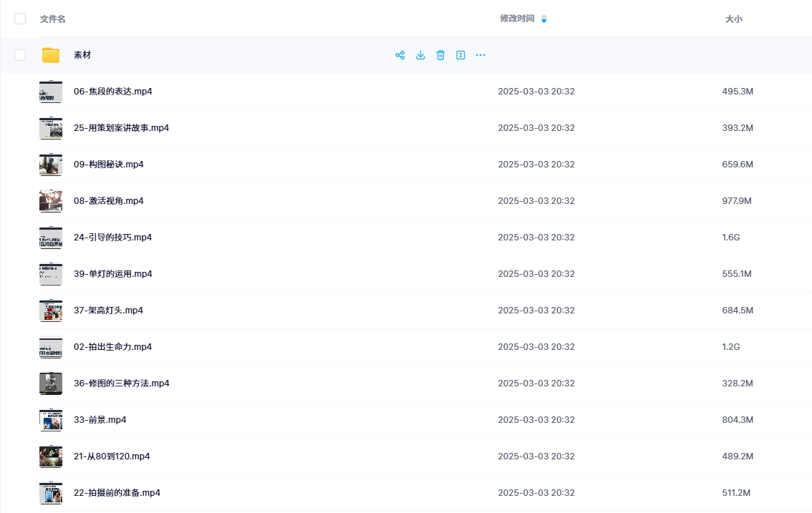Click the sort arrow next to 修改时间
Image resolution: width=812 pixels, height=513 pixels.
pyautogui.click(x=543, y=19)
